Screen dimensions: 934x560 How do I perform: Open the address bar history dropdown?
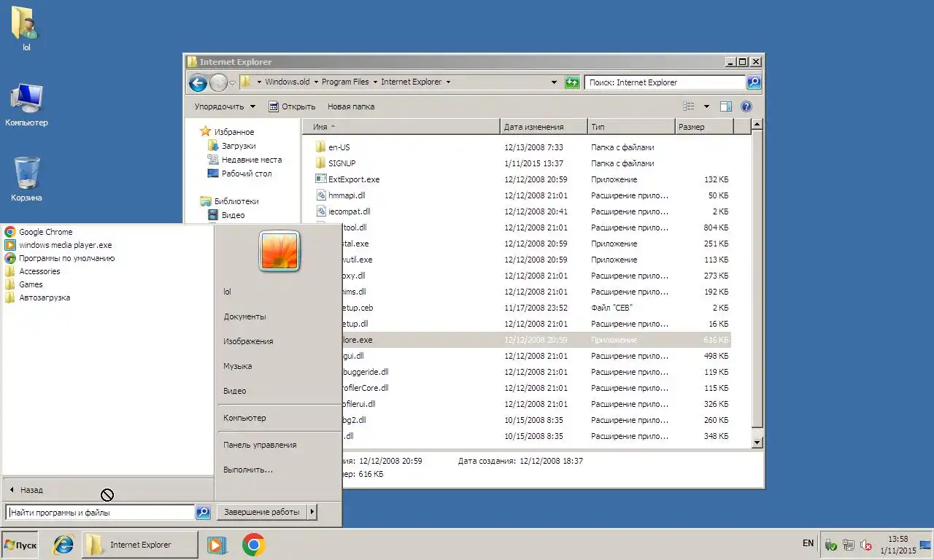(555, 82)
